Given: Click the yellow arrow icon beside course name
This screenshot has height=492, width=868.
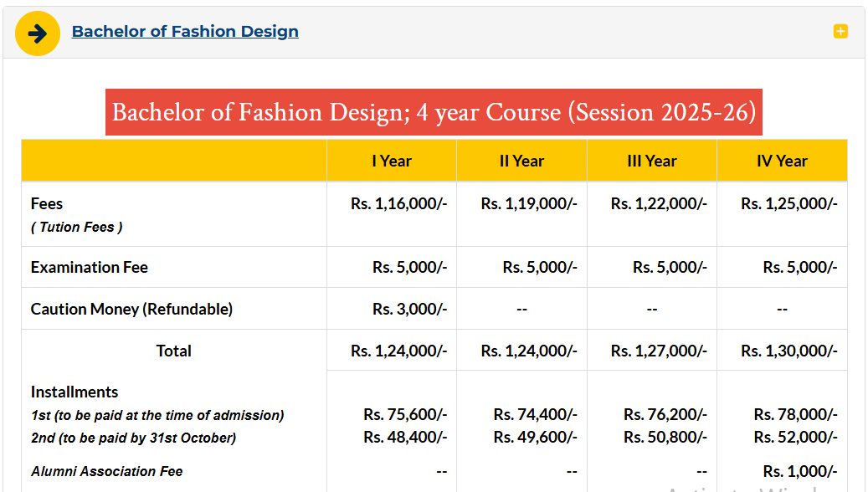Looking at the screenshot, I should (37, 32).
